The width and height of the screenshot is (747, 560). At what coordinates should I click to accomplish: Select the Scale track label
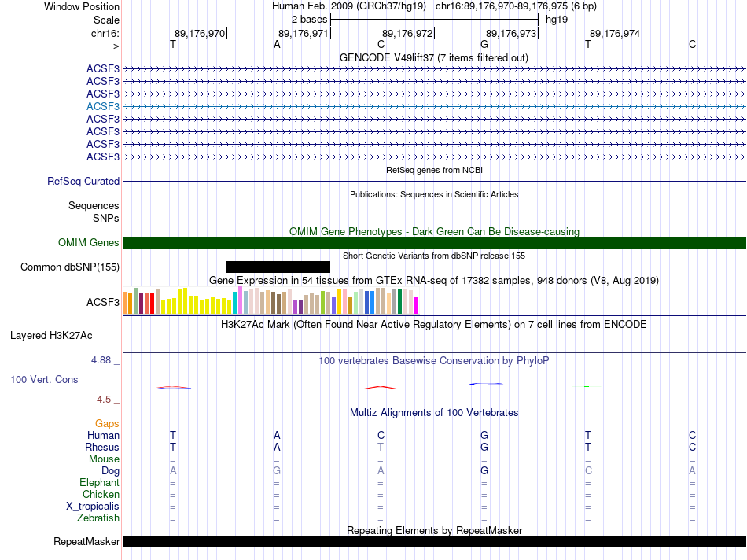pos(106,20)
